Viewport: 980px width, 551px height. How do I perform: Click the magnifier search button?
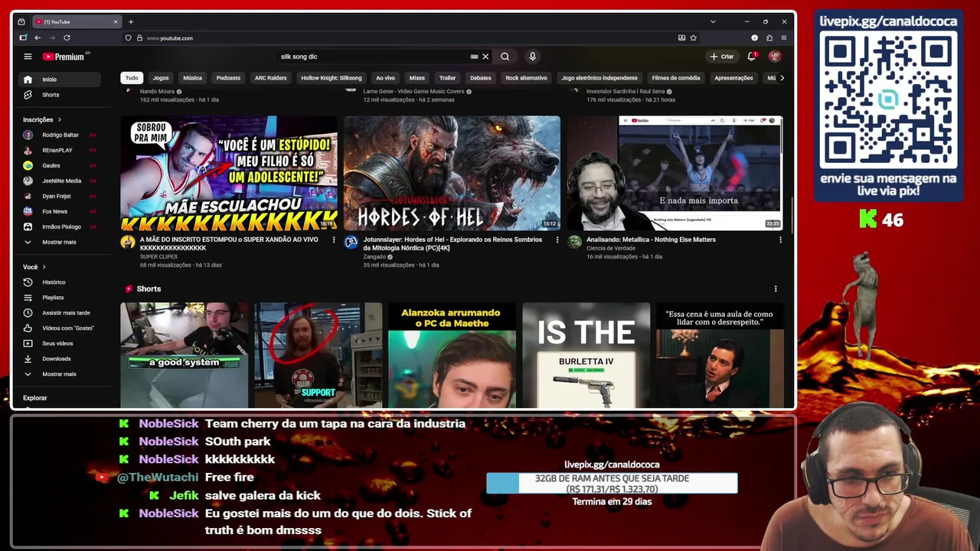point(505,57)
